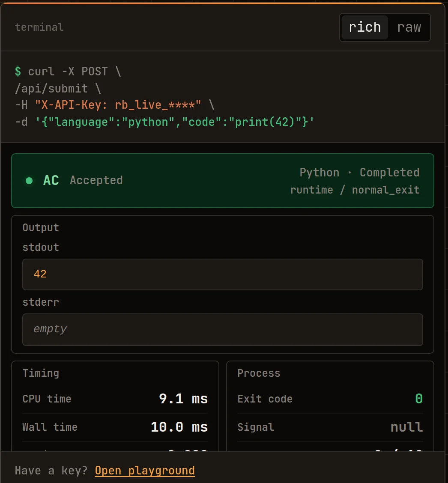This screenshot has width=448, height=483.
Task: Click the curl -X POST command line
Action: (x=68, y=72)
